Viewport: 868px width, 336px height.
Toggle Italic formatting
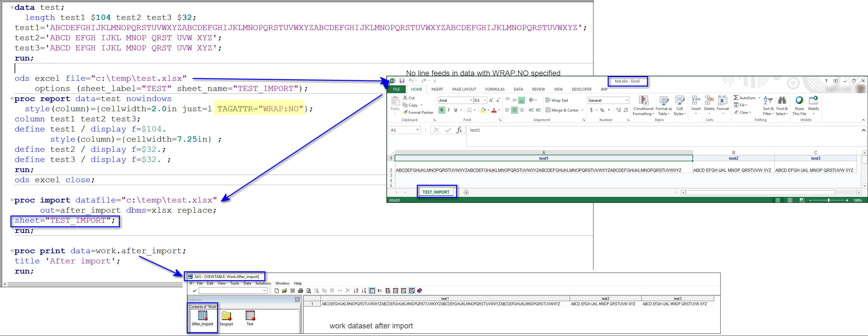pos(449,110)
